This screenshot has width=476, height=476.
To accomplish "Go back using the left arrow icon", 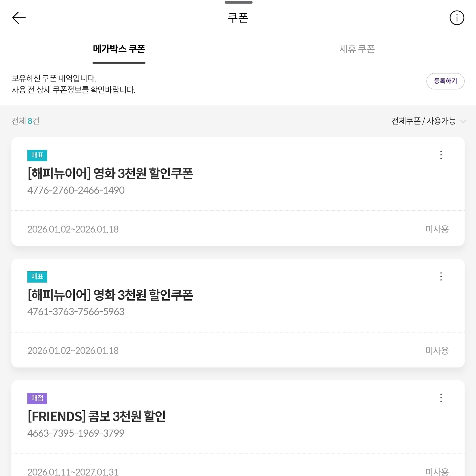I will click(19, 18).
